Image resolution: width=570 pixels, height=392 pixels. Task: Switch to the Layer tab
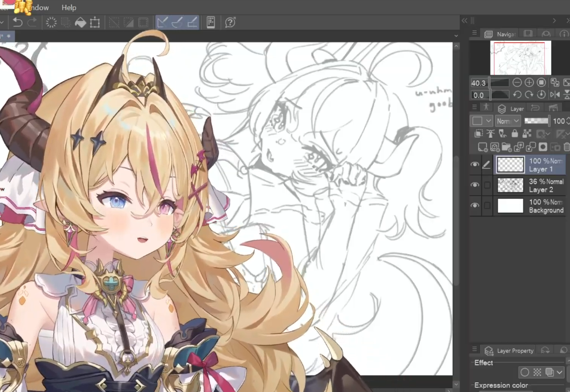pos(510,109)
